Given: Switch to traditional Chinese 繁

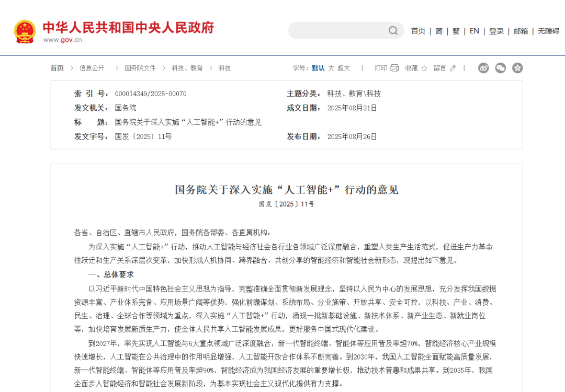Looking at the screenshot, I should [x=456, y=31].
